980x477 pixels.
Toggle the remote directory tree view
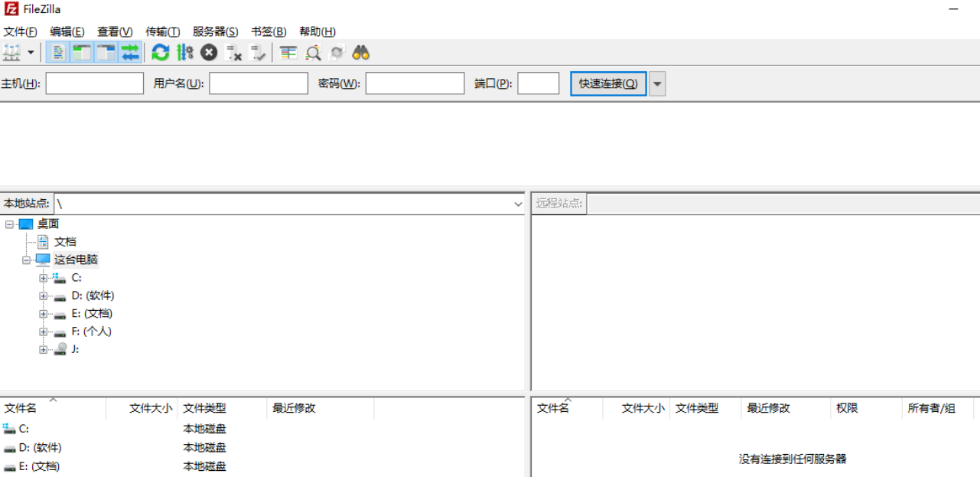[x=106, y=52]
